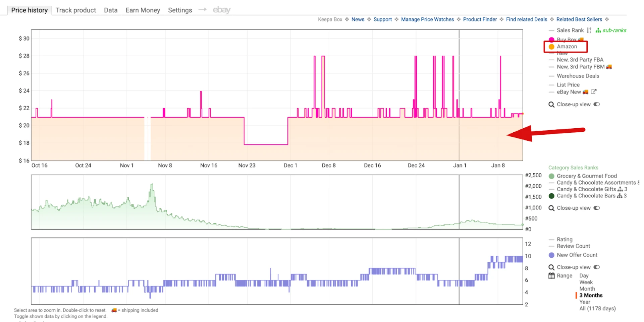Click the shipping truck icon next to FBM
The height and width of the screenshot is (322, 644).
609,67
